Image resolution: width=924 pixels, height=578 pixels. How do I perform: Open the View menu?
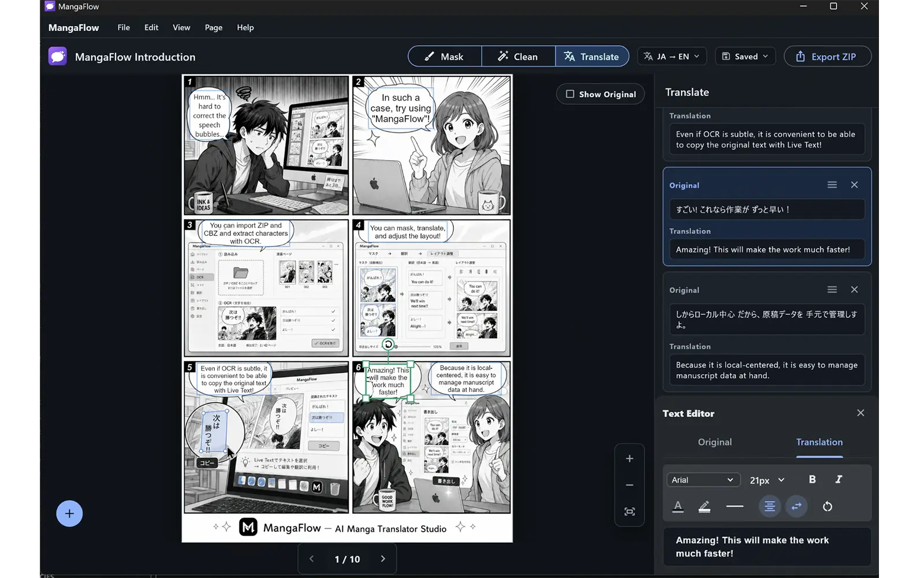tap(181, 27)
